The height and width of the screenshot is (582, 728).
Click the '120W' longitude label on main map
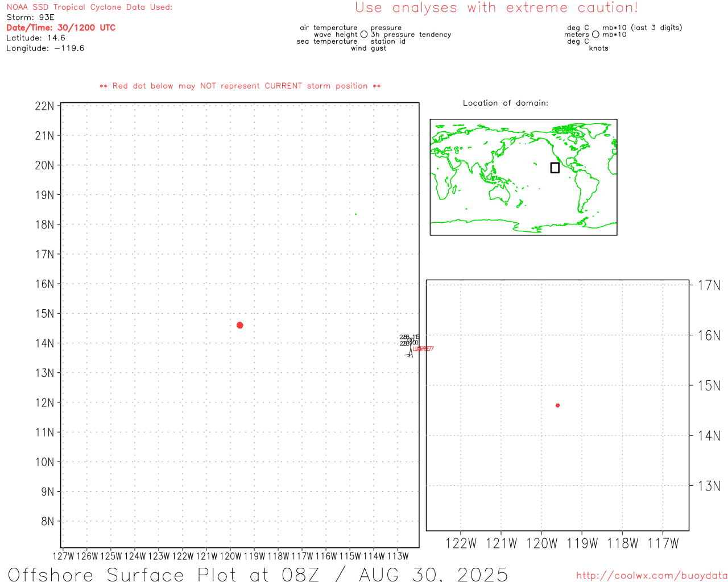(230, 556)
